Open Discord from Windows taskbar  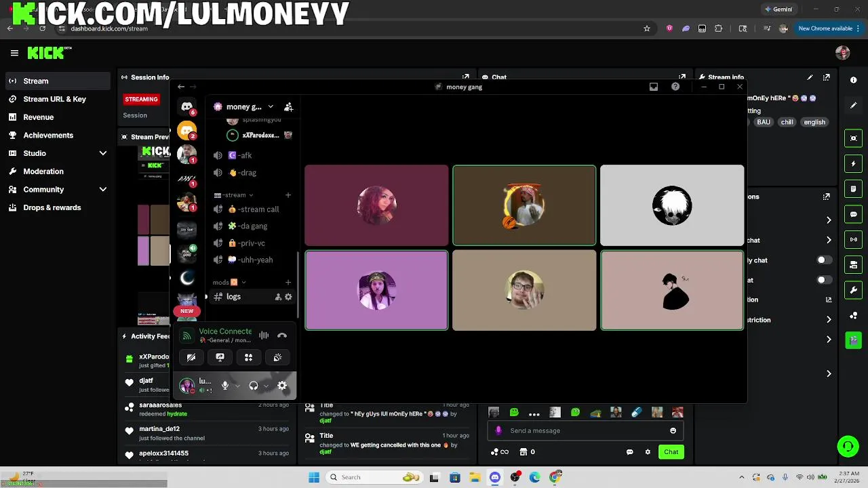coord(495,477)
